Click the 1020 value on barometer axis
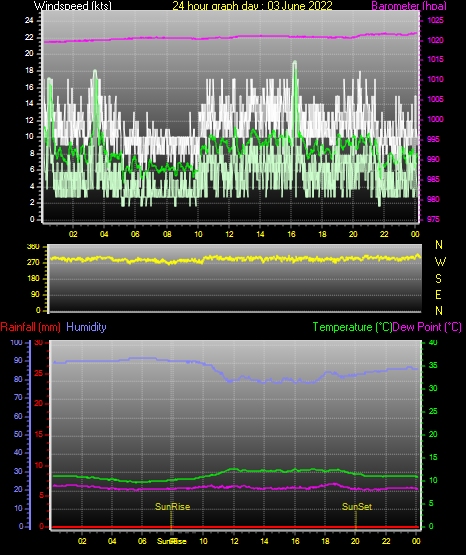The height and width of the screenshot is (555, 466). point(436,40)
